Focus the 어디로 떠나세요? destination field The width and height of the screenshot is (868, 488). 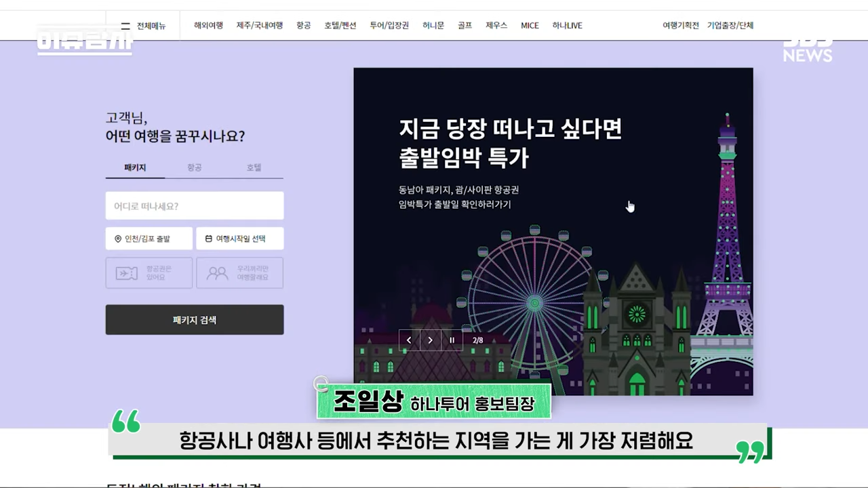[x=195, y=205]
